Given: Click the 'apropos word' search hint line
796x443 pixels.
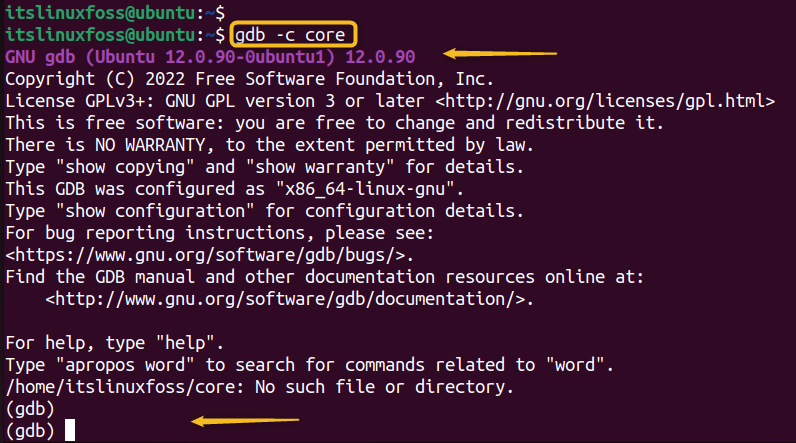Looking at the screenshot, I should pos(310,365).
